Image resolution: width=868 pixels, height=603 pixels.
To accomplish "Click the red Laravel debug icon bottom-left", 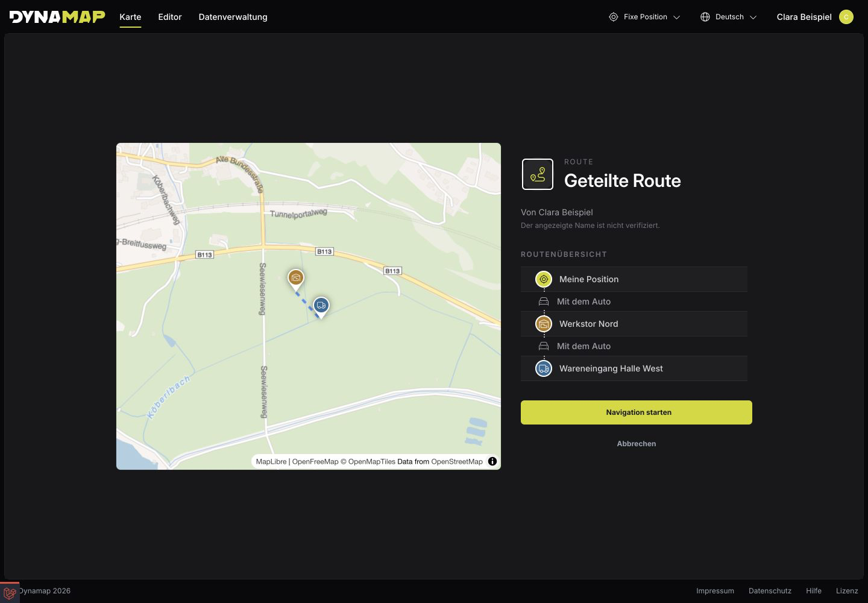I will pos(10,593).
